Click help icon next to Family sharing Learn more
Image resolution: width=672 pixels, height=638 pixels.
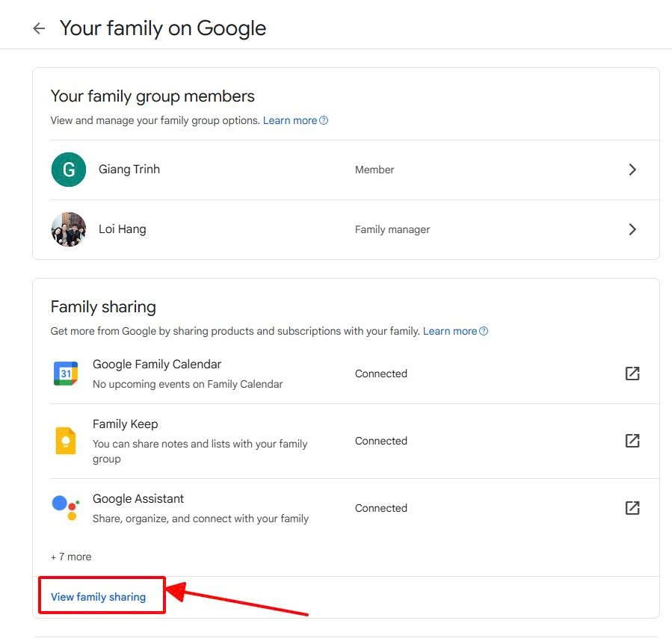tap(484, 331)
